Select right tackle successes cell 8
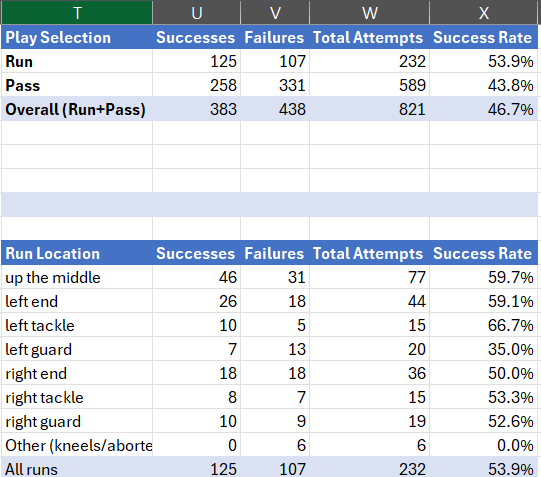This screenshot has width=541, height=477. pos(197,397)
